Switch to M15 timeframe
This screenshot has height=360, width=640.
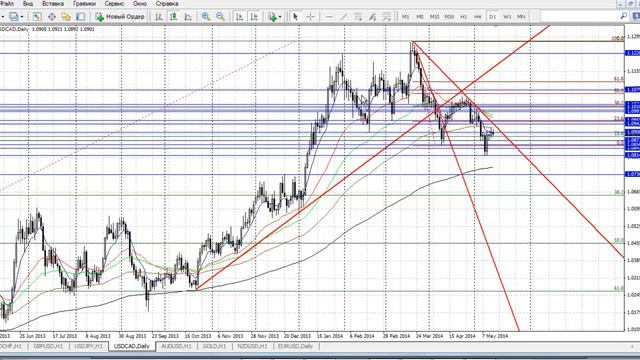coord(434,17)
